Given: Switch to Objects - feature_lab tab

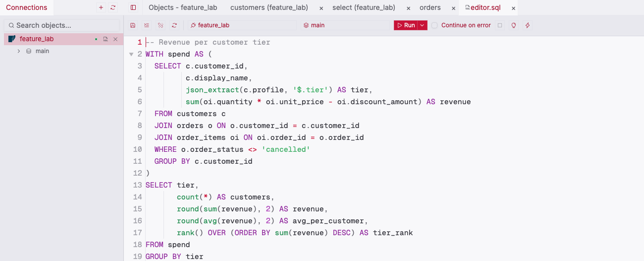Looking at the screenshot, I should click(x=183, y=7).
